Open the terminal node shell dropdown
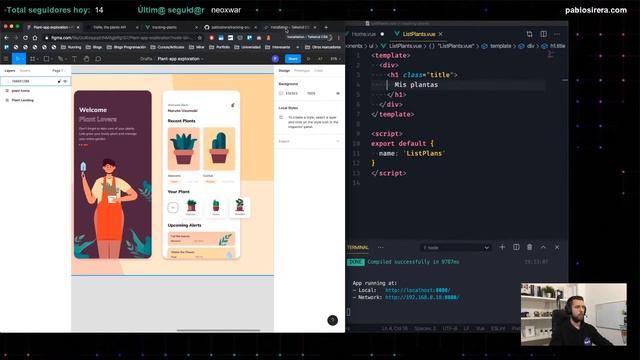640x360 pixels. (x=455, y=247)
